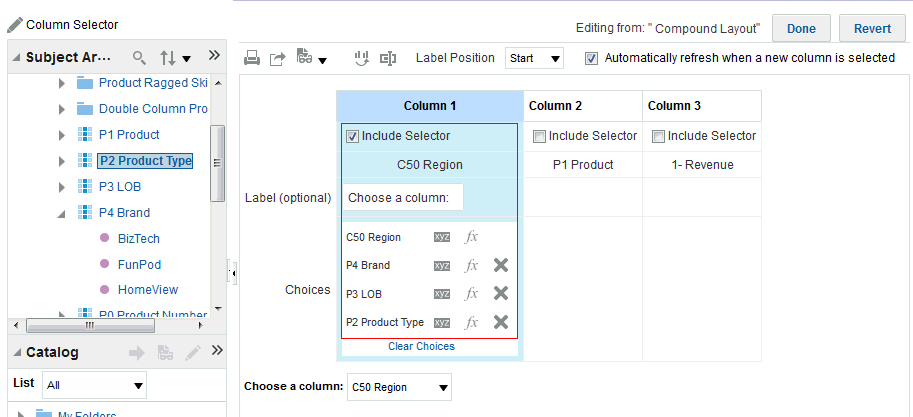913x417 pixels.
Task: Select BizTech under P4 Brand
Action: (138, 238)
